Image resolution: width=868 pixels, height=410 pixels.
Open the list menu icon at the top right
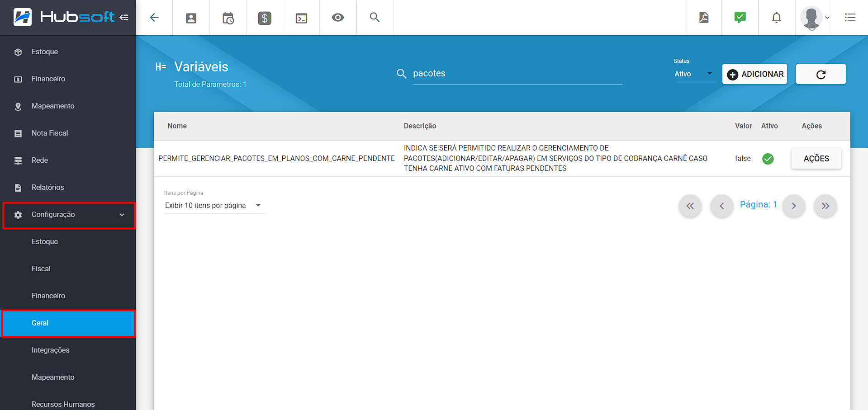[x=850, y=18]
